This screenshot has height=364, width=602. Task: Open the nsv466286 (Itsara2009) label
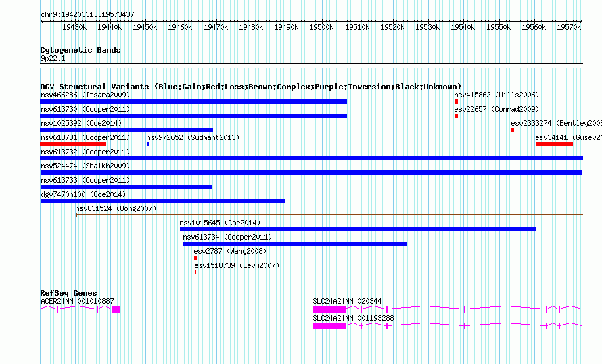(x=85, y=95)
